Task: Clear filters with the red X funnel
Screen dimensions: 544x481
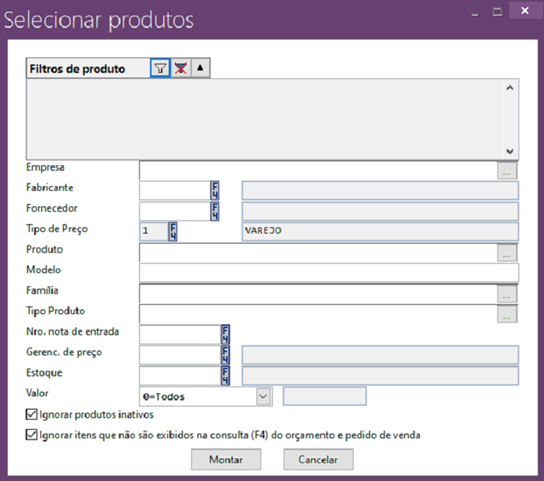Action: pos(180,68)
